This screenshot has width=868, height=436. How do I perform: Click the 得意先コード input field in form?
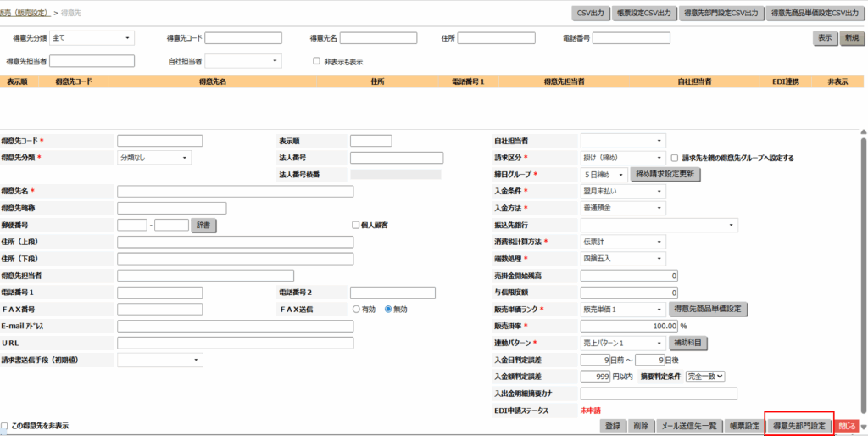click(159, 141)
